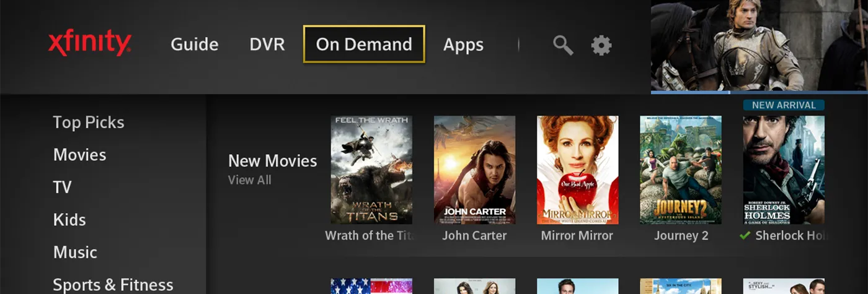This screenshot has height=294, width=868.
Task: Open the John Carter movie poster
Action: tap(474, 170)
